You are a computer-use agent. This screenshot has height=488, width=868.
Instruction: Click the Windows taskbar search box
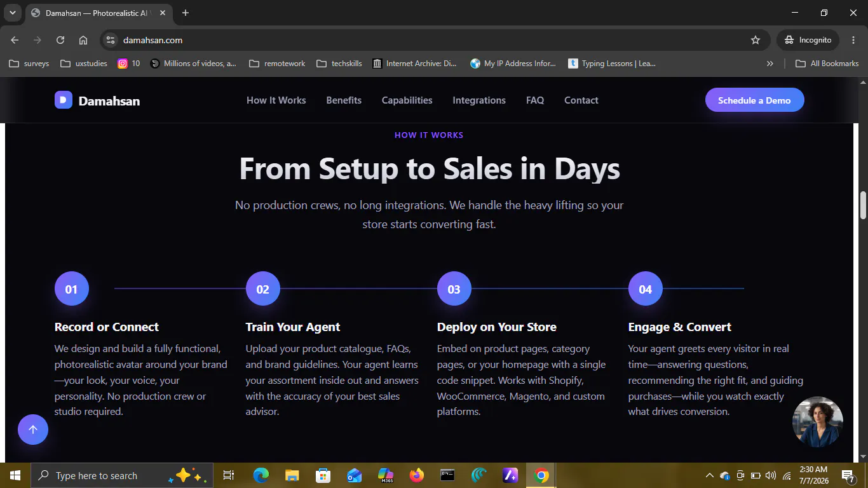(x=122, y=475)
